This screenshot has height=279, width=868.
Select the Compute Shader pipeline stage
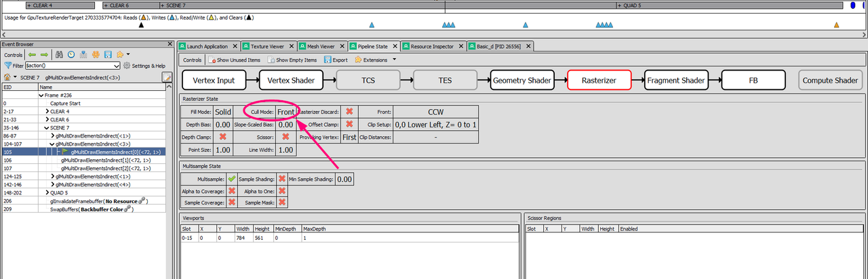(x=830, y=81)
